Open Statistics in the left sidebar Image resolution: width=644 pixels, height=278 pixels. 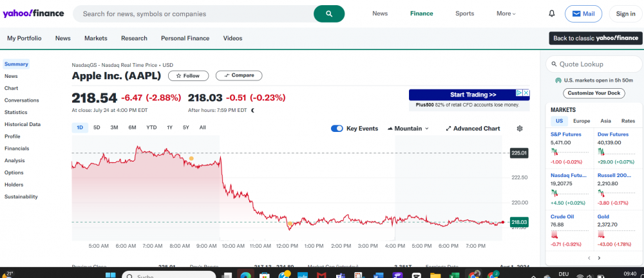16,113
